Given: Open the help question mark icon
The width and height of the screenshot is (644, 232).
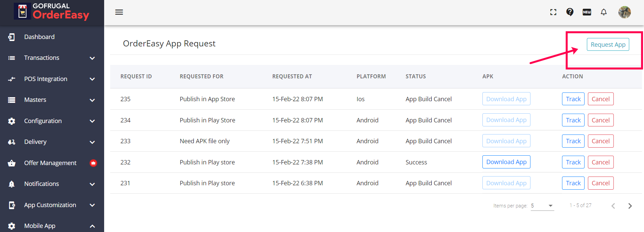Looking at the screenshot, I should (x=570, y=12).
